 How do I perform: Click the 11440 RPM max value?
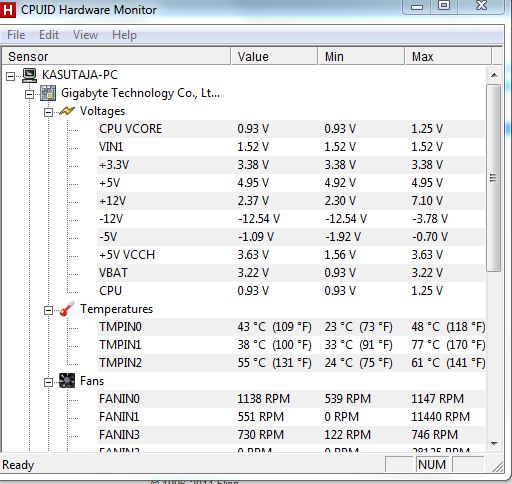[x=440, y=417]
